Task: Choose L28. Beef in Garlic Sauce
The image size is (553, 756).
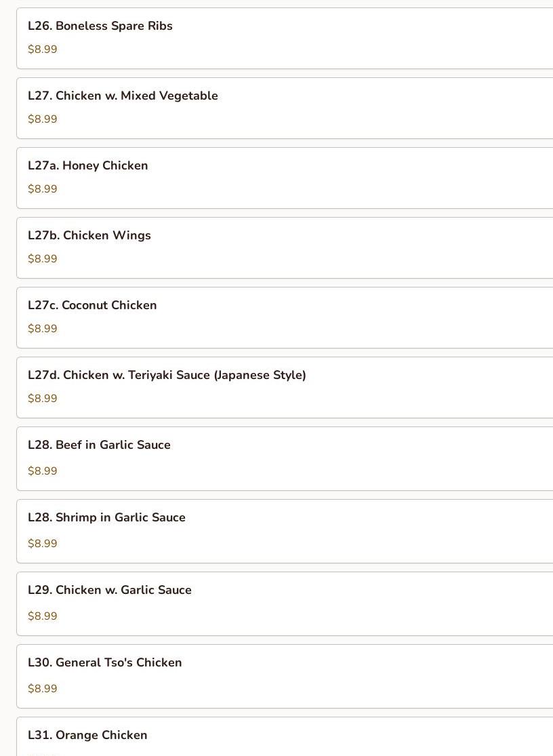Action: click(285, 458)
